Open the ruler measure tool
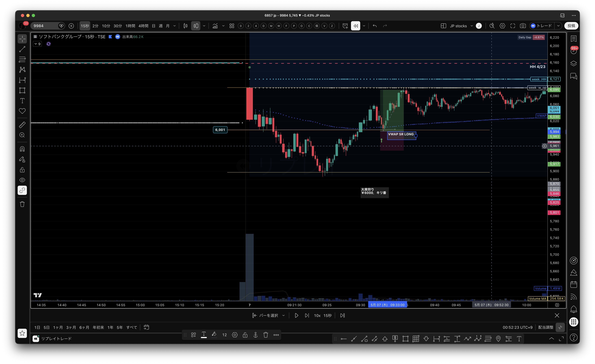 (x=22, y=125)
